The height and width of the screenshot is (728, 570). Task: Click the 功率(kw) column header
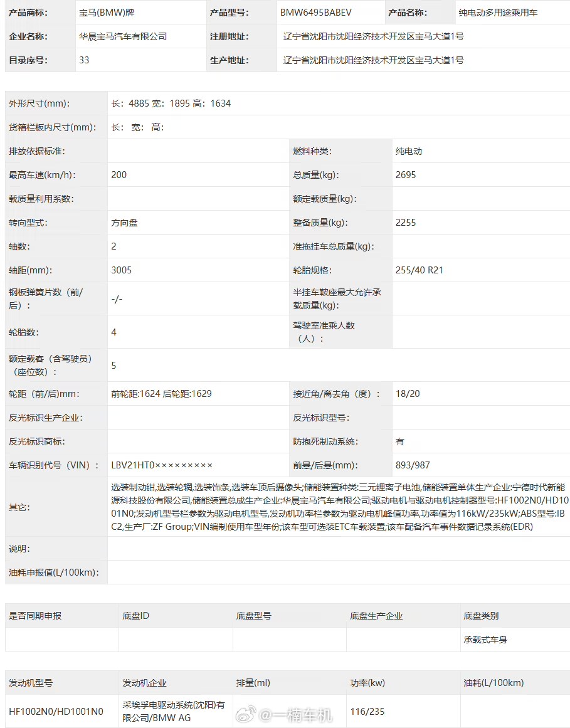tap(367, 682)
